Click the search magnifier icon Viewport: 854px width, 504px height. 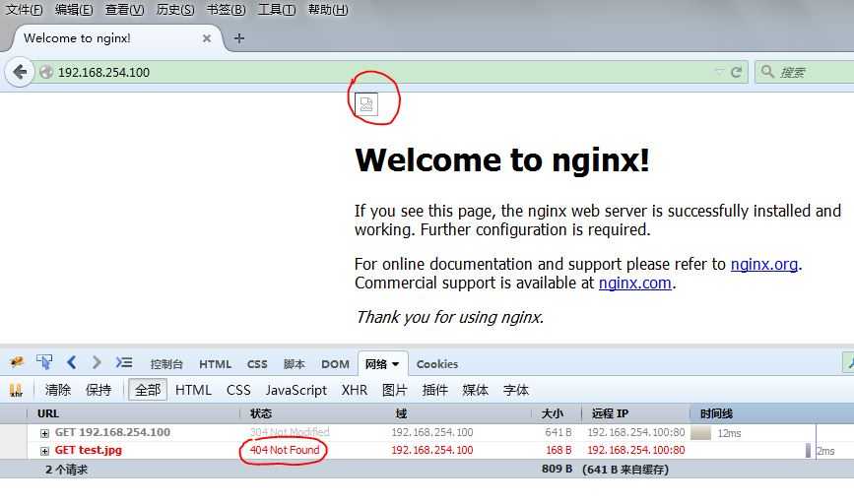767,71
